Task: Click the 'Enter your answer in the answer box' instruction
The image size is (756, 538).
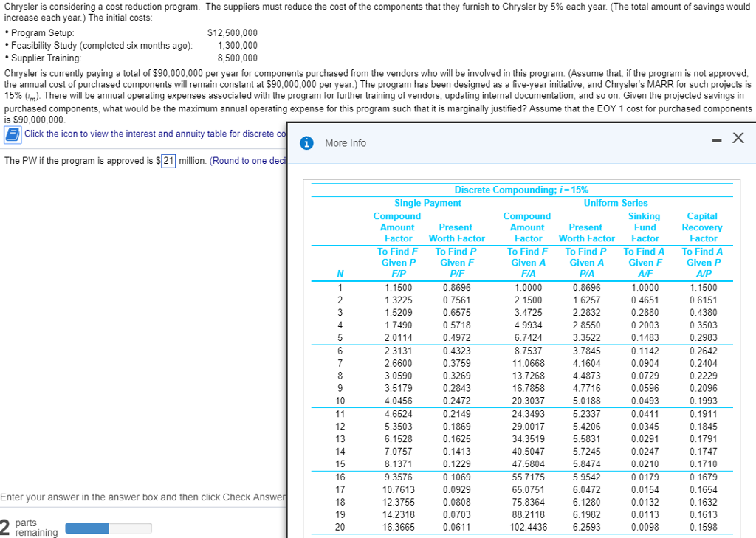Action: [143, 497]
